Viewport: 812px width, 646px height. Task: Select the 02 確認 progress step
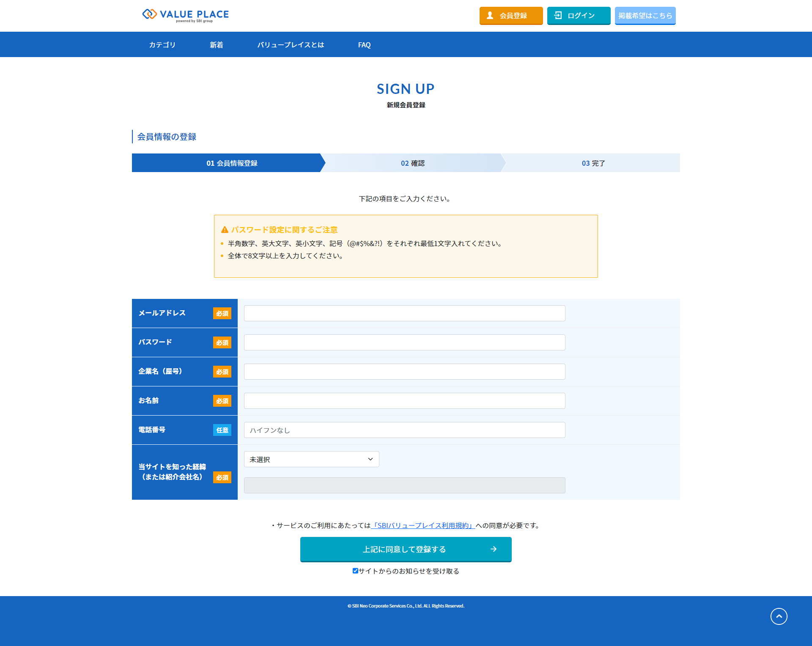tap(412, 163)
